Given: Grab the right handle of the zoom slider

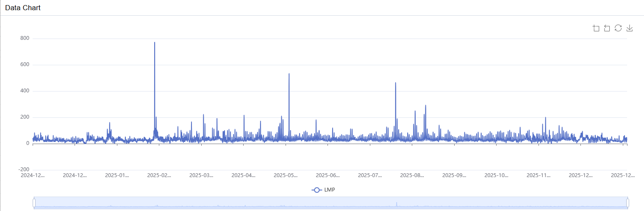Looking at the screenshot, I should tap(627, 203).
